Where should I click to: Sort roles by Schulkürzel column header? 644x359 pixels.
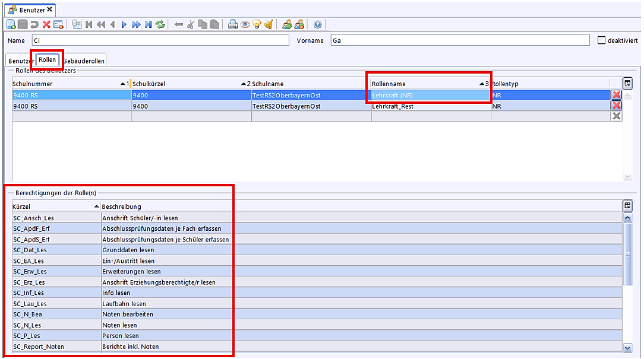tap(191, 84)
